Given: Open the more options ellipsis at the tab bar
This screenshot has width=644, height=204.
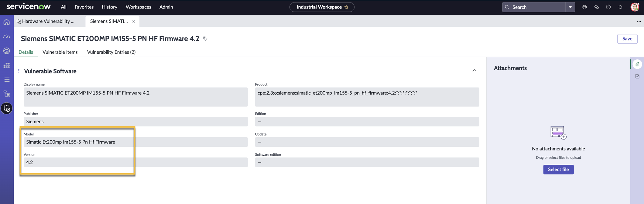Looking at the screenshot, I should coord(639,21).
